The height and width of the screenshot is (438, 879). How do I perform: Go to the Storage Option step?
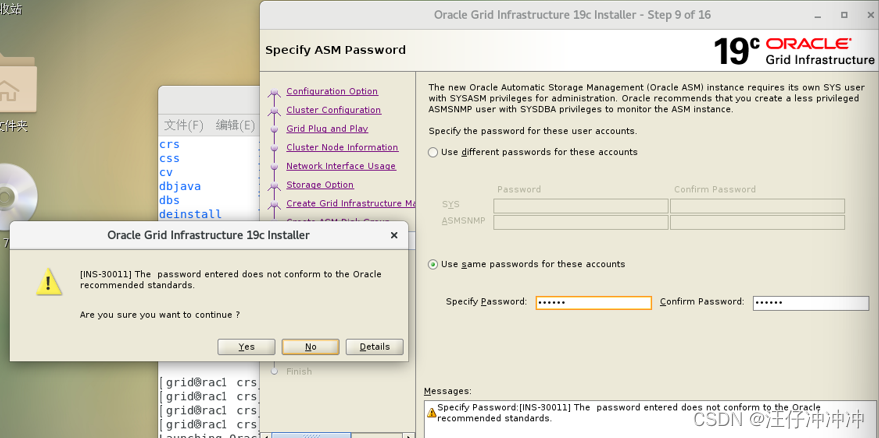coord(320,185)
